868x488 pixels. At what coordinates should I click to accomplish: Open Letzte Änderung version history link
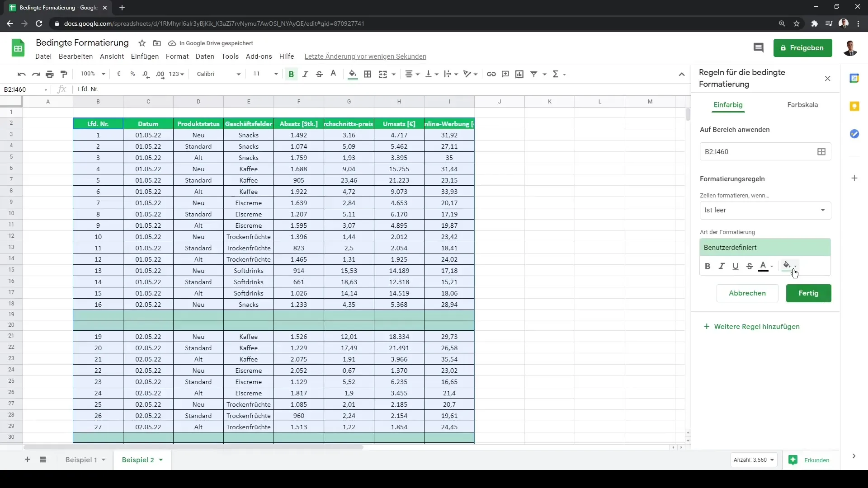(365, 56)
